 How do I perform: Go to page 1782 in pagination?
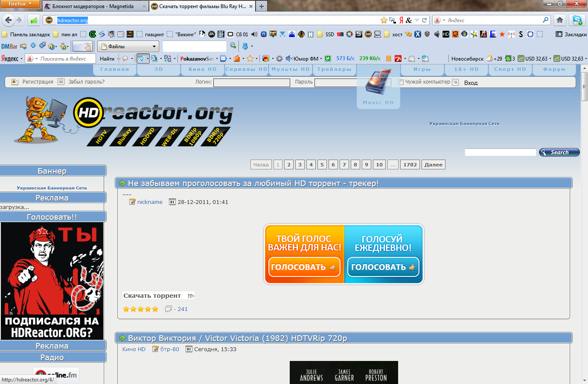pos(410,165)
